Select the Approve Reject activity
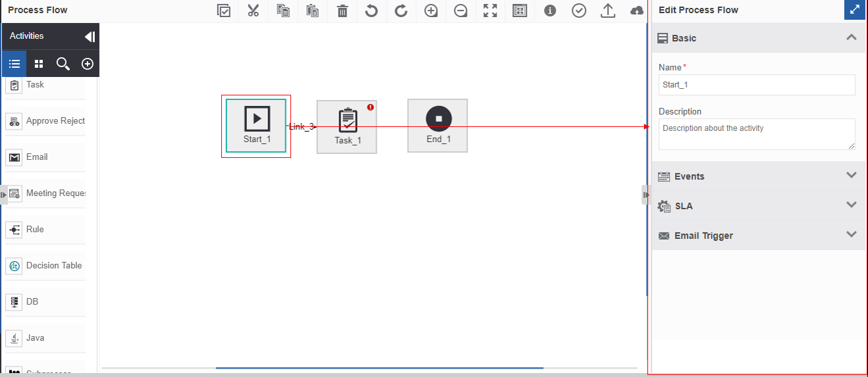868x377 pixels. click(45, 121)
